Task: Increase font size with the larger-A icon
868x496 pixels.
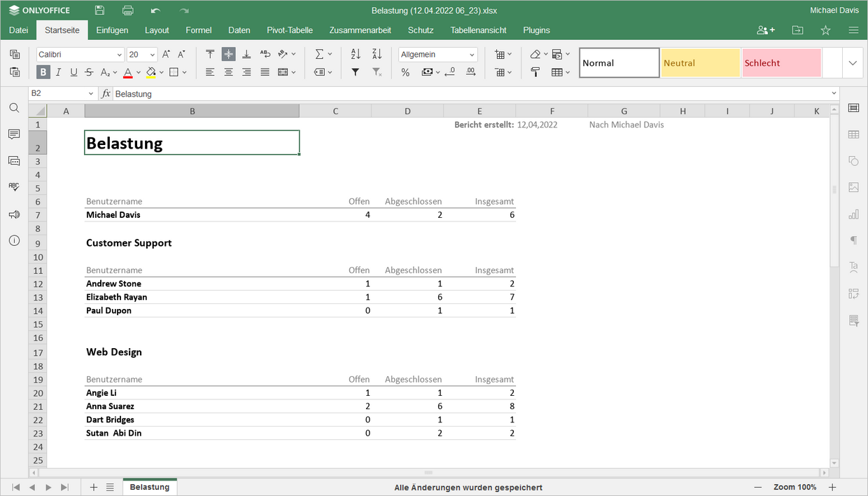Action: tap(166, 54)
